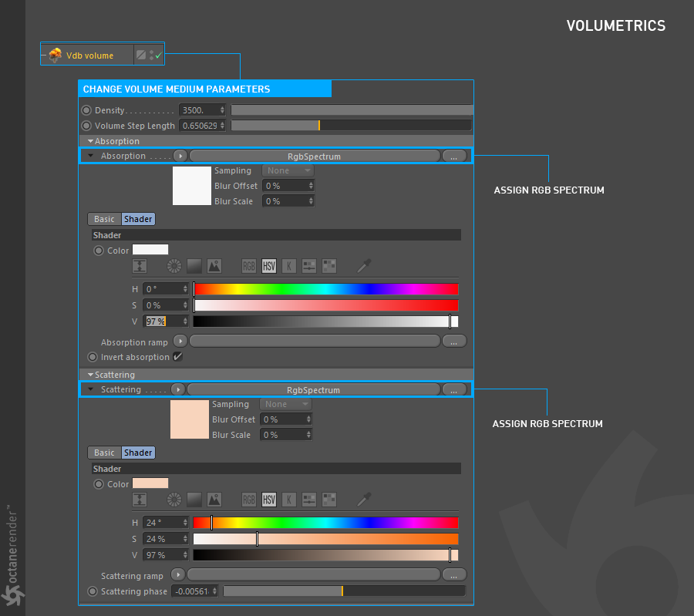Select color wheel mode in Absorption shader
Viewport: 694px width, 616px height.
pos(174,266)
